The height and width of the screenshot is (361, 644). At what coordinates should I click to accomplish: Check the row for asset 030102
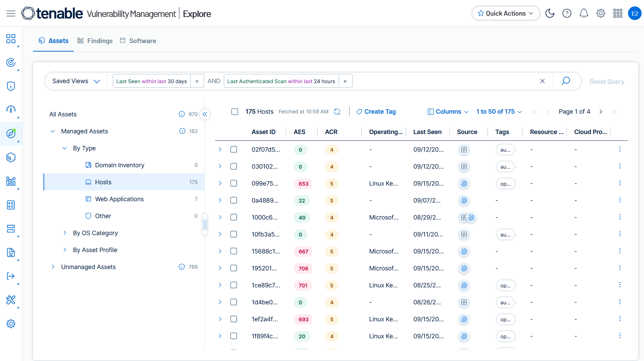point(234,166)
